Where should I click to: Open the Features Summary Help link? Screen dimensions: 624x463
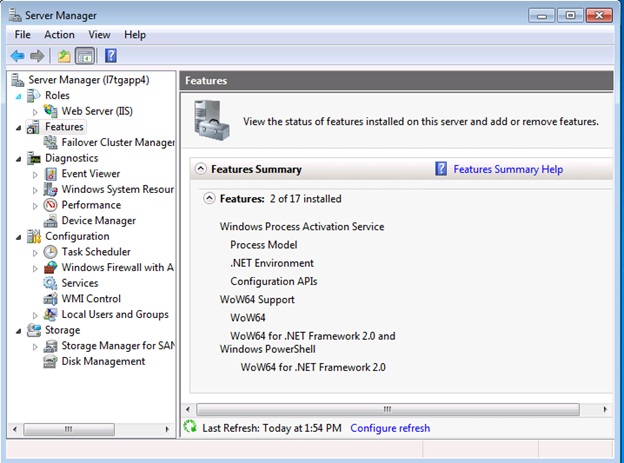point(508,169)
